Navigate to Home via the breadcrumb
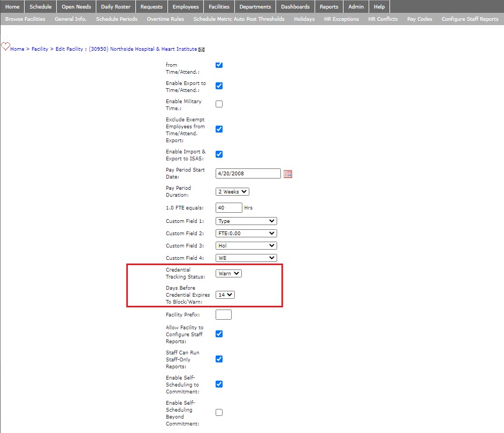The width and height of the screenshot is (504, 433). [17, 49]
